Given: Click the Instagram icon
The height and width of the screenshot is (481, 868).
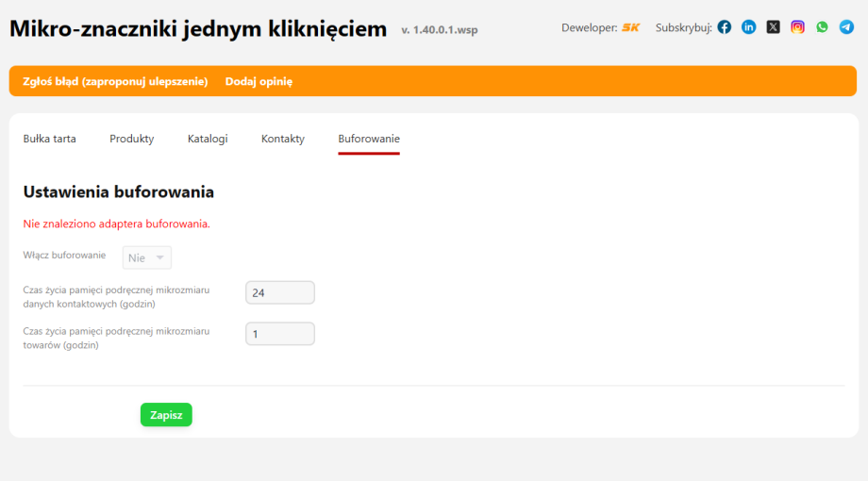Looking at the screenshot, I should pos(798,27).
